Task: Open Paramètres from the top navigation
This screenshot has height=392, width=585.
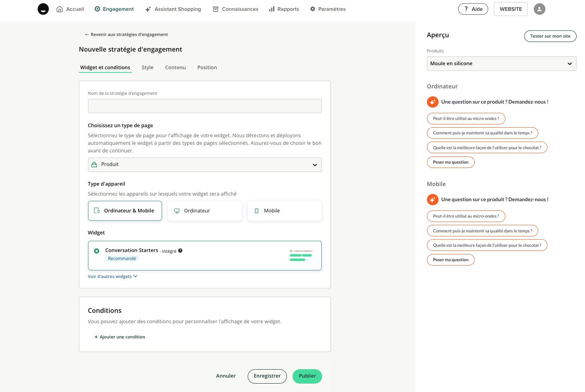Action: pos(328,9)
